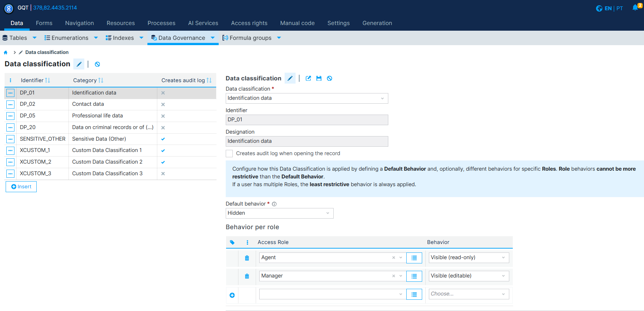
Task: Expand the Data Governance submenu
Action: coord(213,38)
